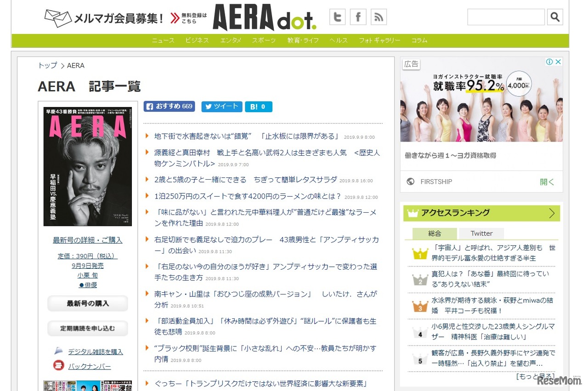
Task: Click the AERA dot. logo
Action: pos(264,18)
